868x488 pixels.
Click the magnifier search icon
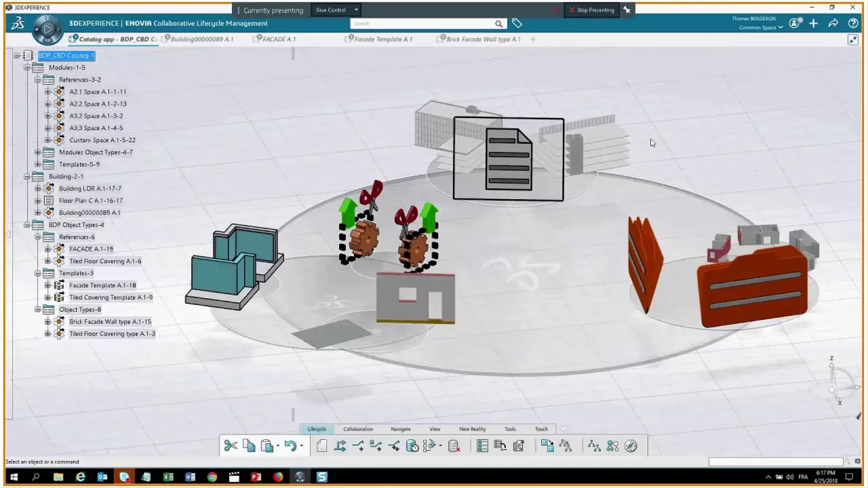click(498, 24)
